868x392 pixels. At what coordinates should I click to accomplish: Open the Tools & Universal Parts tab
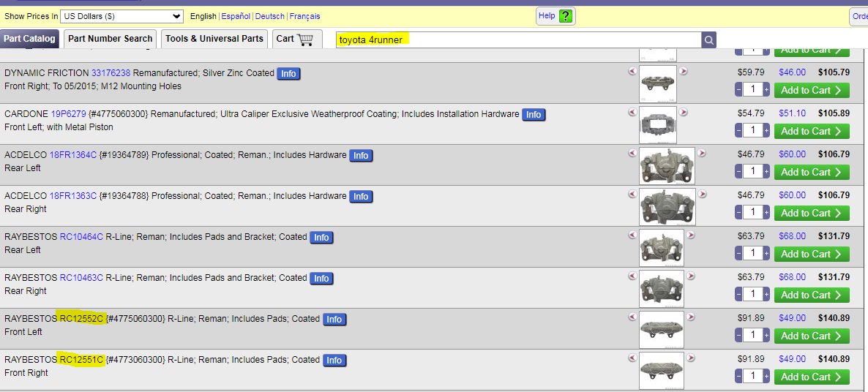point(214,39)
